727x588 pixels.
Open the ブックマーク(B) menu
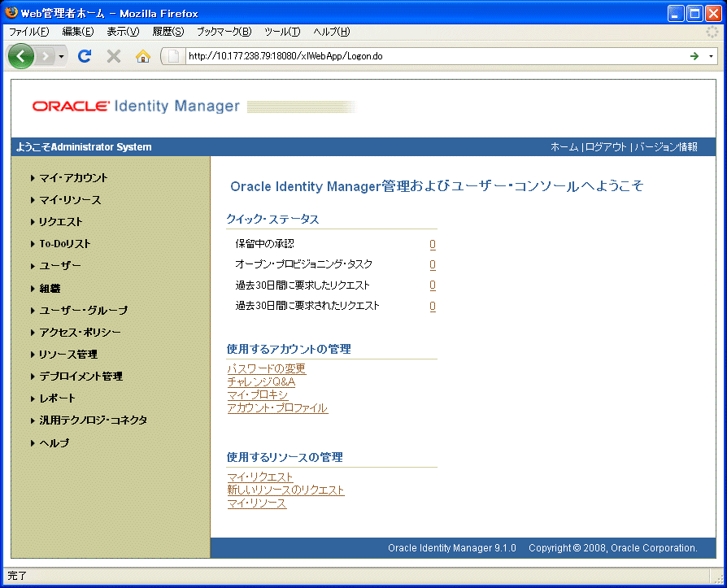pyautogui.click(x=224, y=32)
